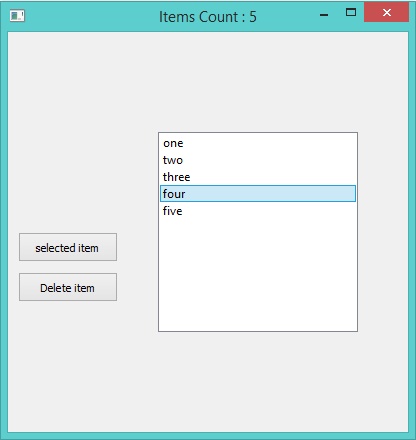Click the "selected item" button

pyautogui.click(x=68, y=247)
